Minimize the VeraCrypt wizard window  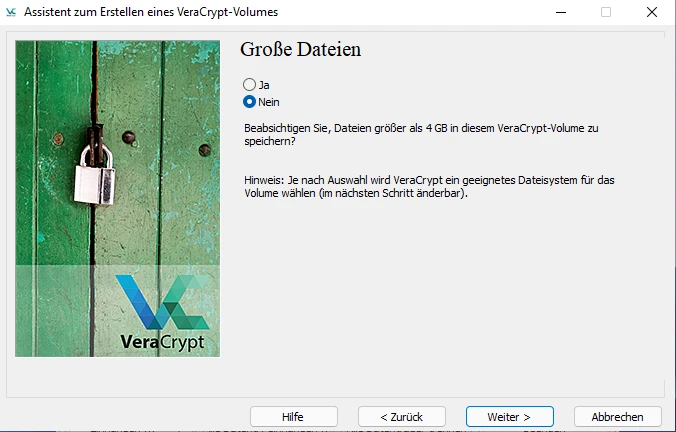click(559, 12)
